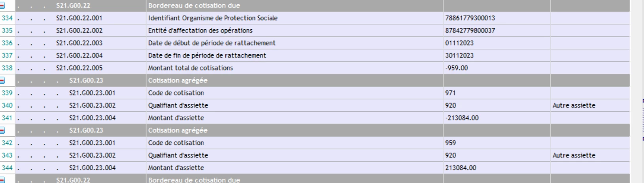The width and height of the screenshot is (644, 183).
Task: Click the Montant total value -959.00
Action: click(456, 68)
